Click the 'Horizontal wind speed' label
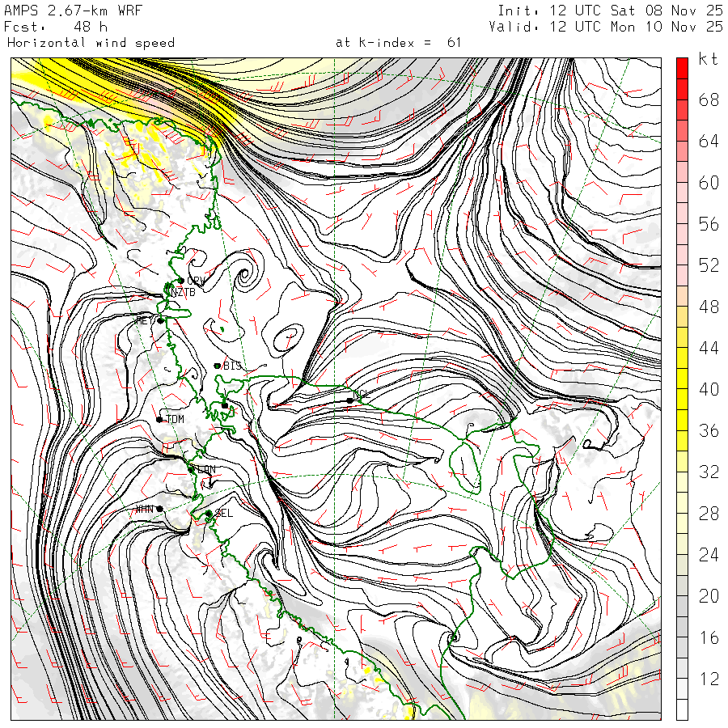 click(91, 43)
